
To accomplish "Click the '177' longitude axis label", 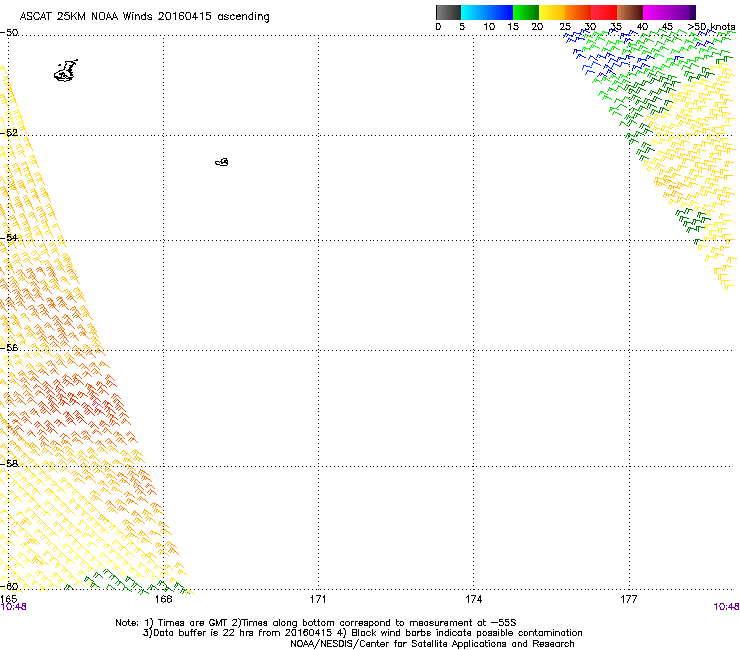I will (629, 599).
